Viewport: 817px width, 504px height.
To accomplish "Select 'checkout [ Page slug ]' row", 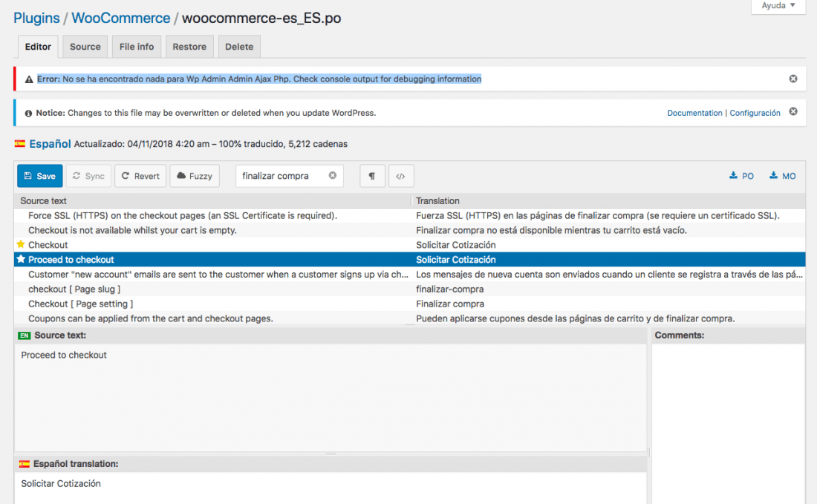I will (x=409, y=289).
